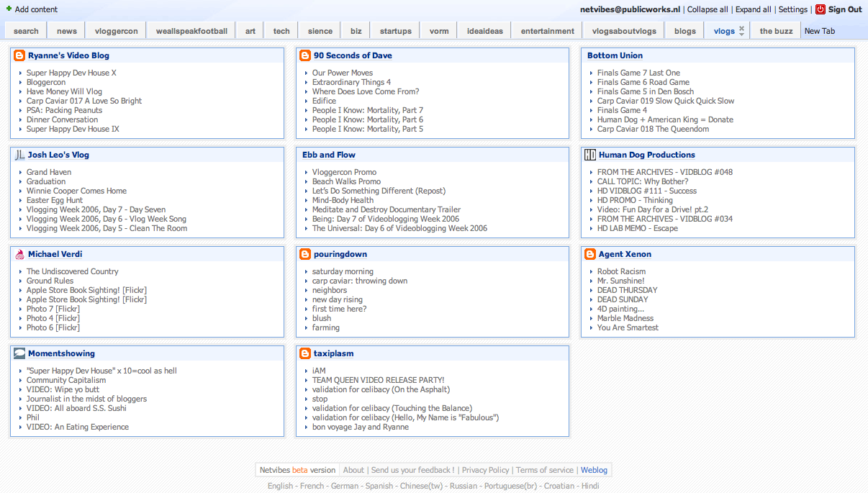The width and height of the screenshot is (868, 493).
Task: Create a new tab with New Tab
Action: tap(819, 31)
